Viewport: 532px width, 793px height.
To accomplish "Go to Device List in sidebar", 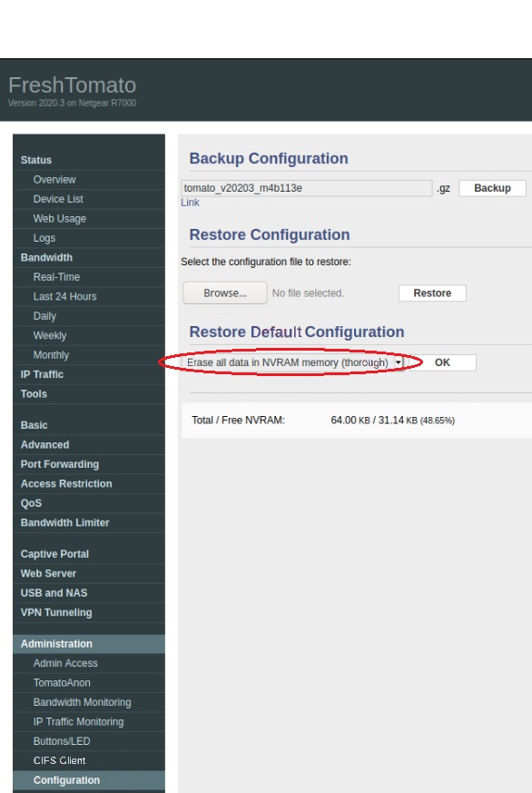I will [x=58, y=199].
